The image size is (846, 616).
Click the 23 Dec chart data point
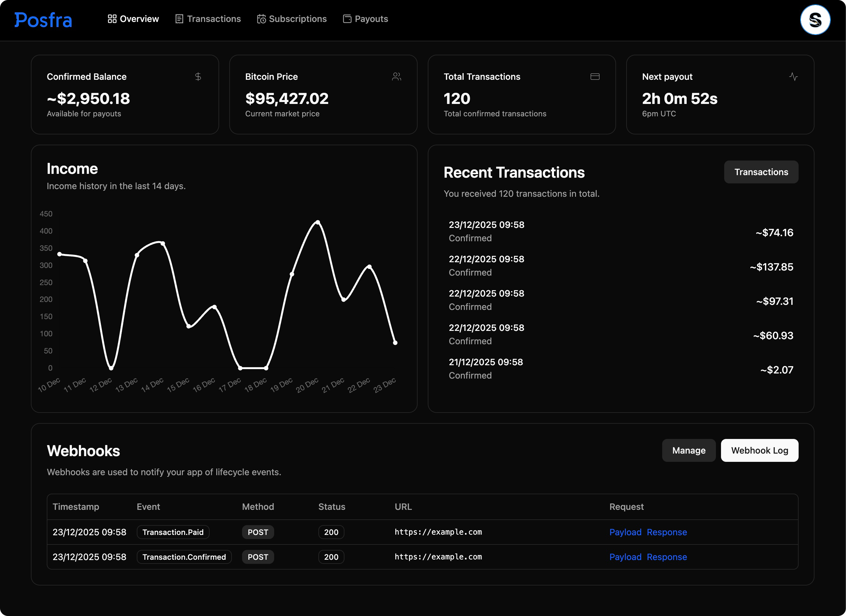[395, 343]
